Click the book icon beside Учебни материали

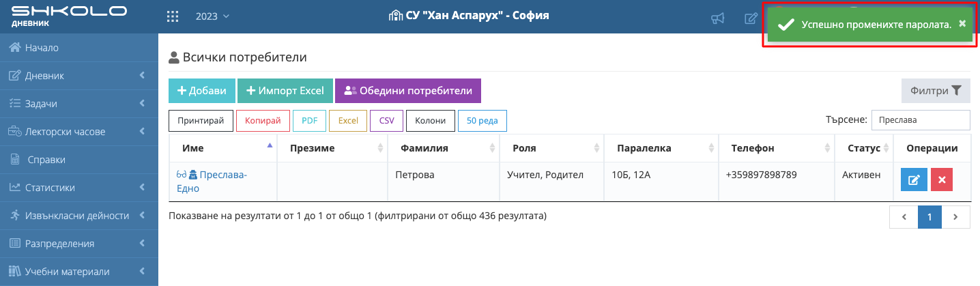tap(14, 272)
